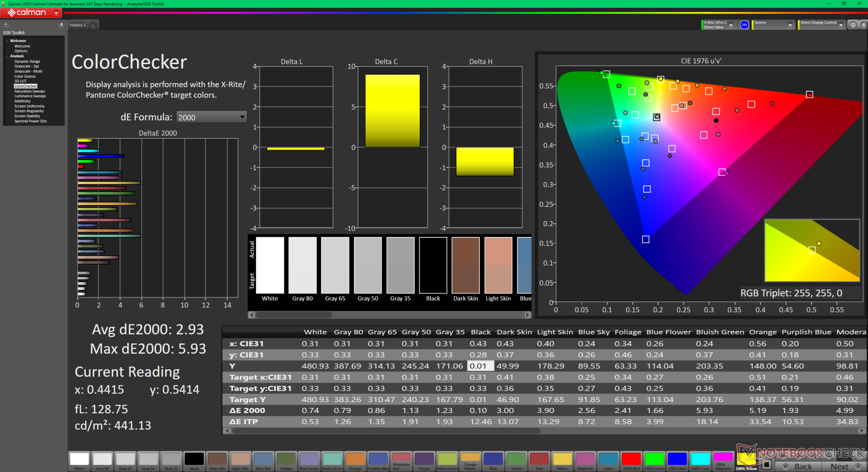Image resolution: width=868 pixels, height=472 pixels.
Task: Open the settings gear in top toolbar
Action: point(853,25)
